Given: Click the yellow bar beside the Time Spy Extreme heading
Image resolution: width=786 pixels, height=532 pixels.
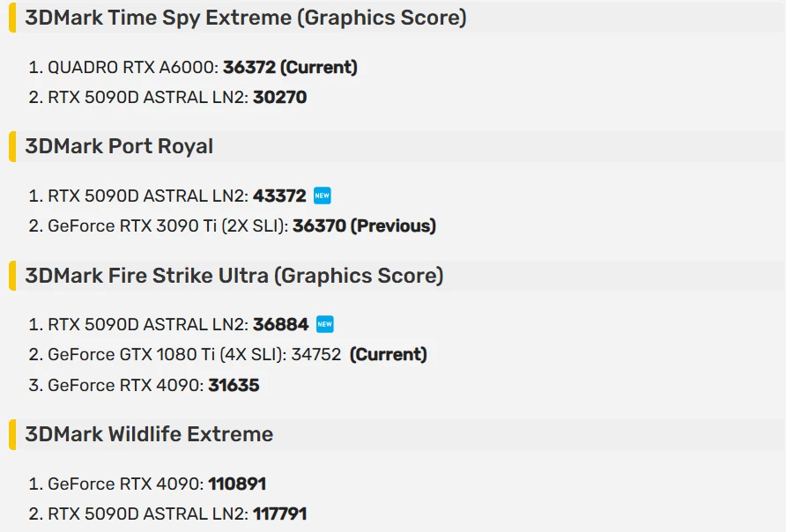Looking at the screenshot, I should point(12,18).
